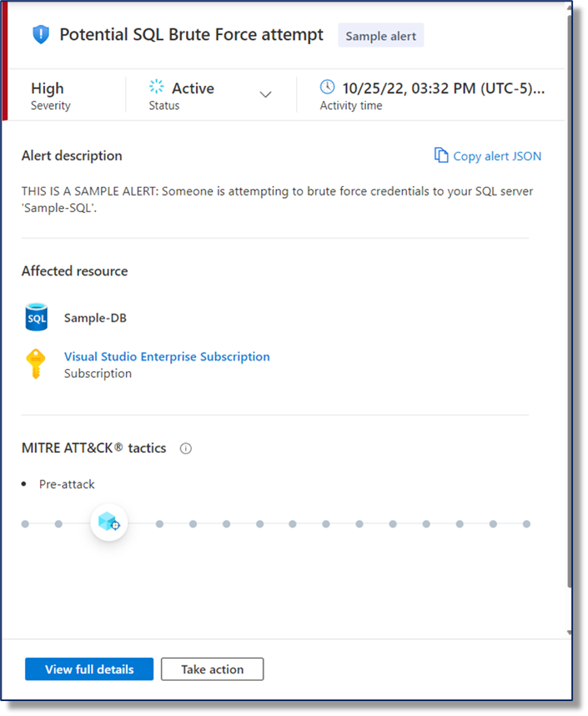Viewport: 588px width, 716px height.
Task: Click the scrollbar down arrow
Action: pyautogui.click(x=570, y=632)
